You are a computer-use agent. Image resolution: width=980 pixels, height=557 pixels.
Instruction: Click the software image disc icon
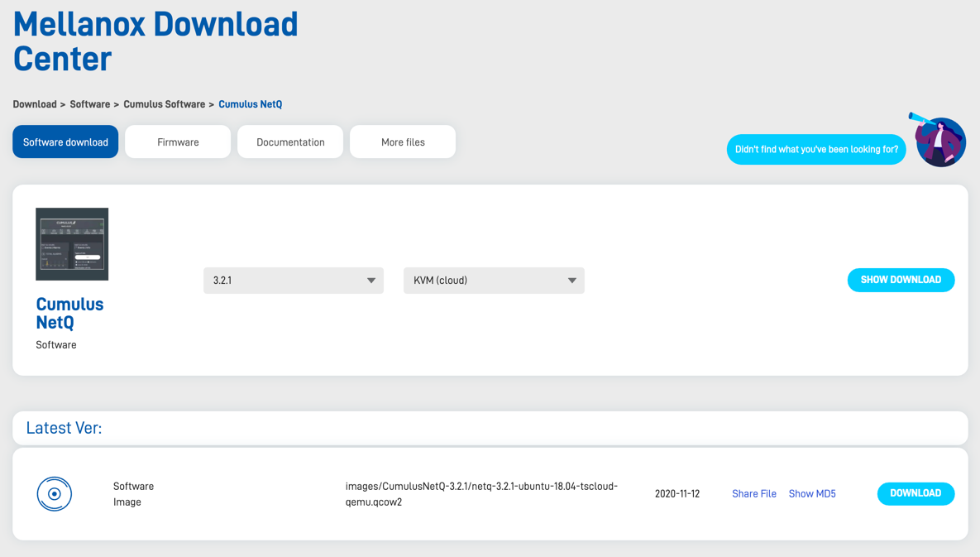point(55,494)
